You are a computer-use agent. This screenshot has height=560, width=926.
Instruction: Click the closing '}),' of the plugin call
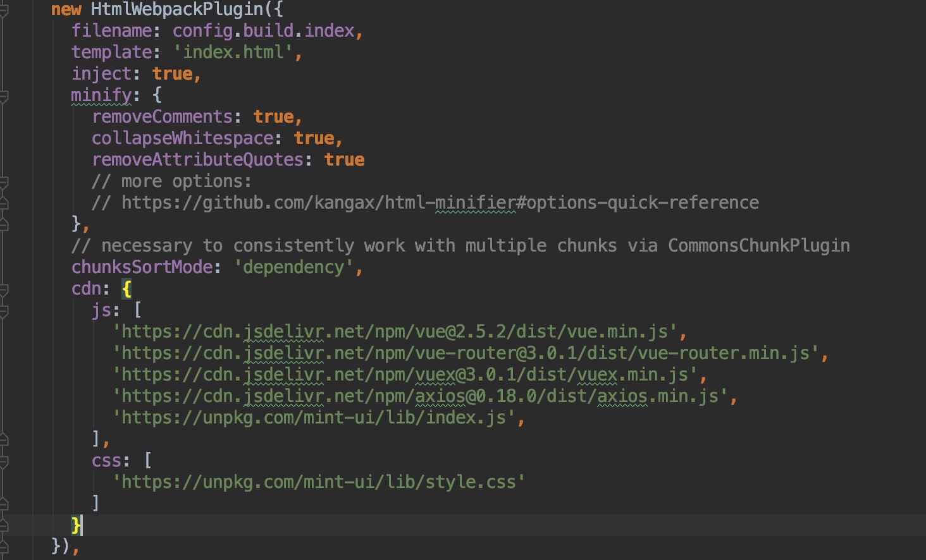pyautogui.click(x=65, y=546)
